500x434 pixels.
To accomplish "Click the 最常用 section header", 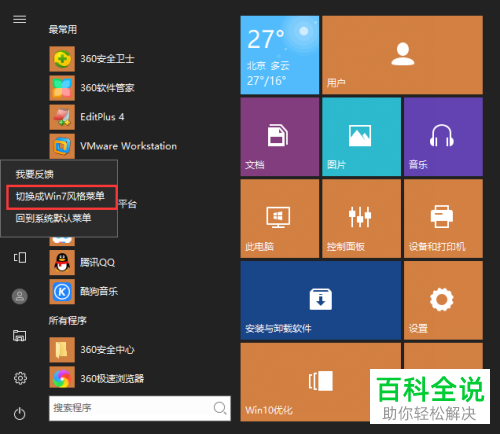I will (x=63, y=30).
